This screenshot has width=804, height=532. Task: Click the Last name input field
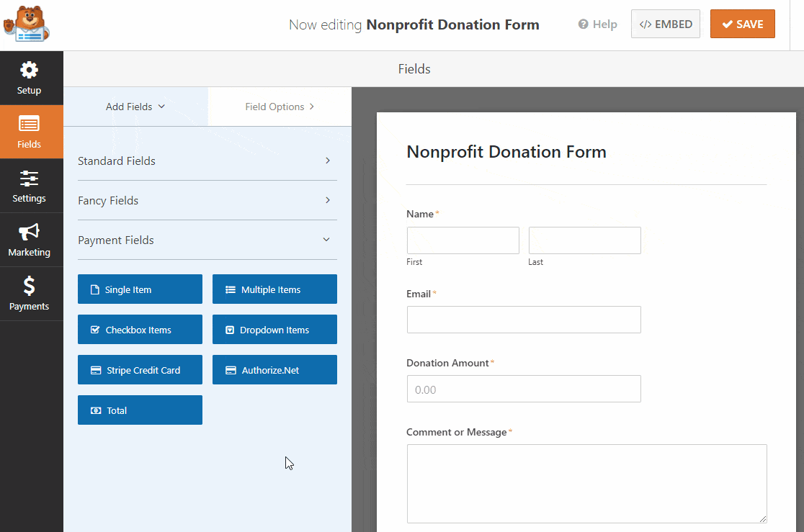pyautogui.click(x=585, y=240)
